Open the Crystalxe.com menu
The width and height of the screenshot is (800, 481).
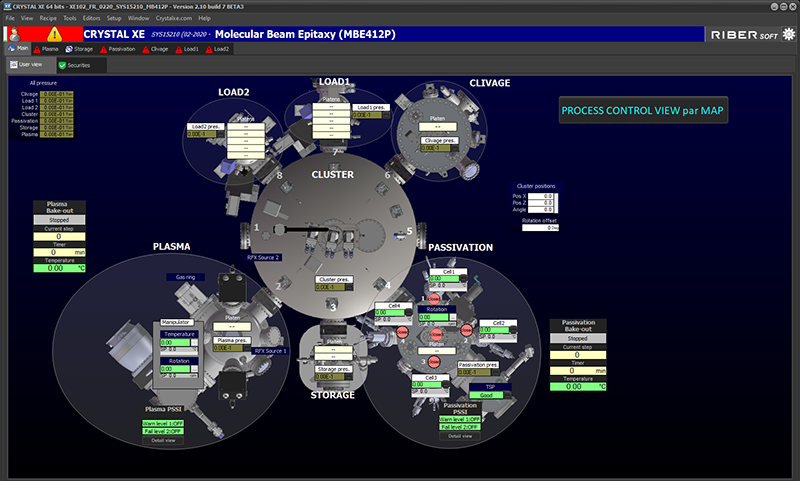point(173,18)
